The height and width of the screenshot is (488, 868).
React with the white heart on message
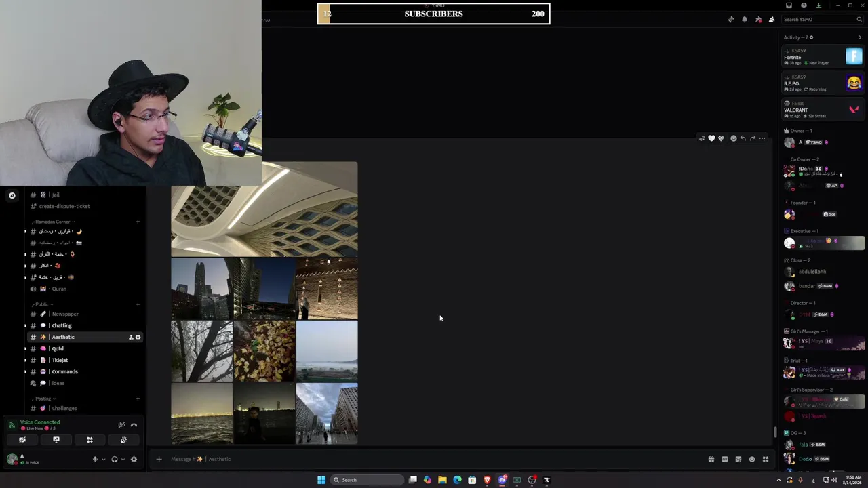pyautogui.click(x=711, y=138)
